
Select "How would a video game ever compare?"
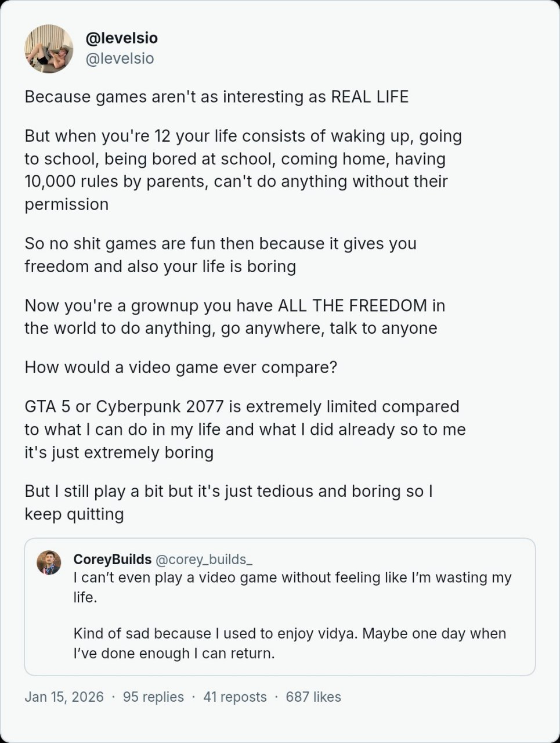click(x=180, y=367)
